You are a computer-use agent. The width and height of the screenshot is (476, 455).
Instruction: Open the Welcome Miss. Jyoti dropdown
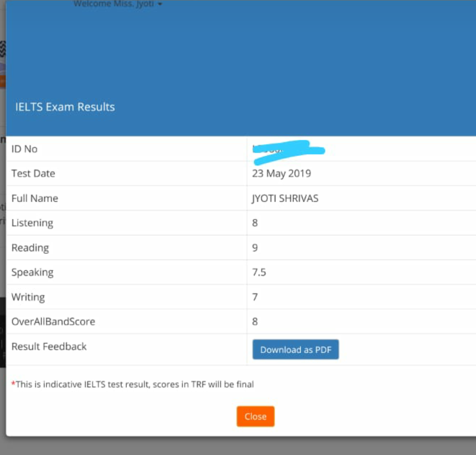(x=118, y=4)
